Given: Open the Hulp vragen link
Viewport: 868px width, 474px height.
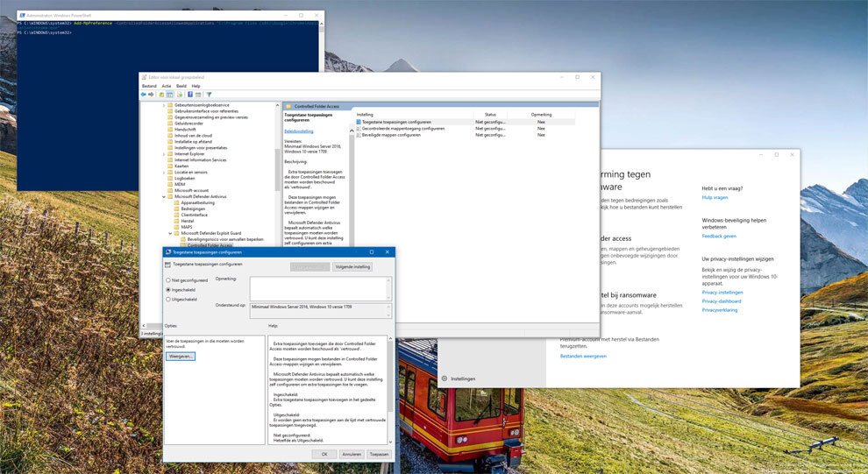Looking at the screenshot, I should [x=715, y=197].
